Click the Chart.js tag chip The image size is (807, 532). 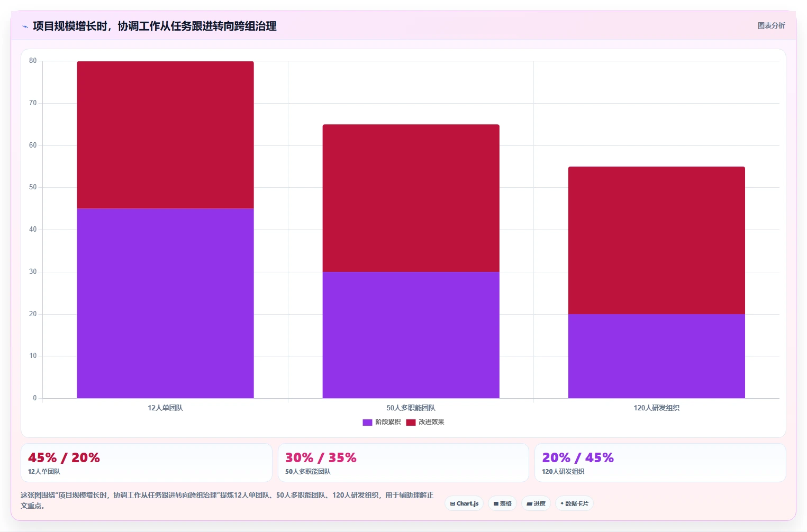pyautogui.click(x=464, y=503)
